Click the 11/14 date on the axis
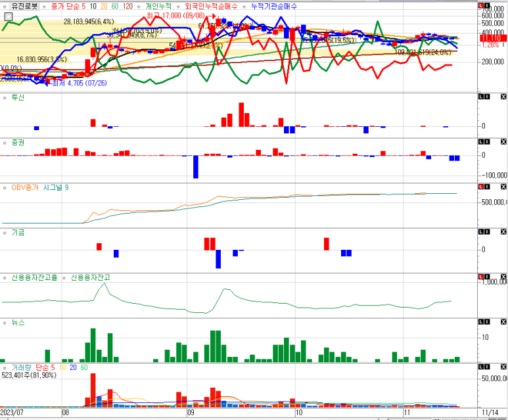Screen dimensions: 508x420 coord(490,412)
